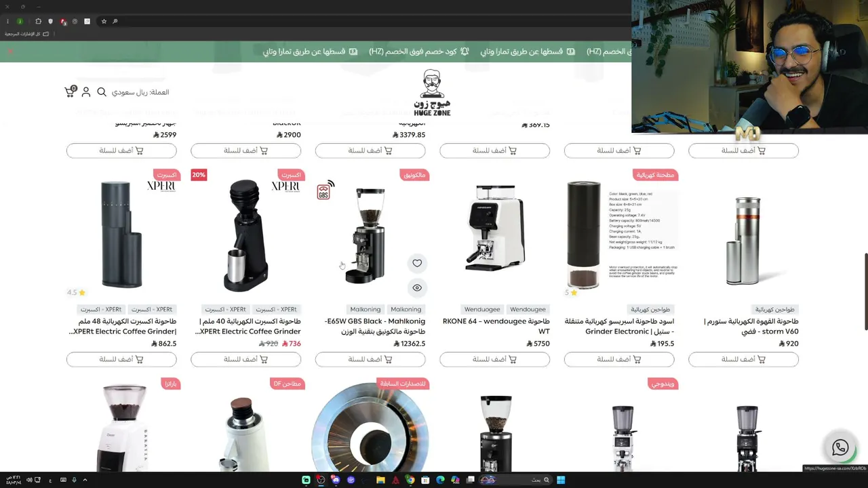This screenshot has height=488, width=868.
Task: Open the shopping cart icon in the store header
Action: pos(70,91)
